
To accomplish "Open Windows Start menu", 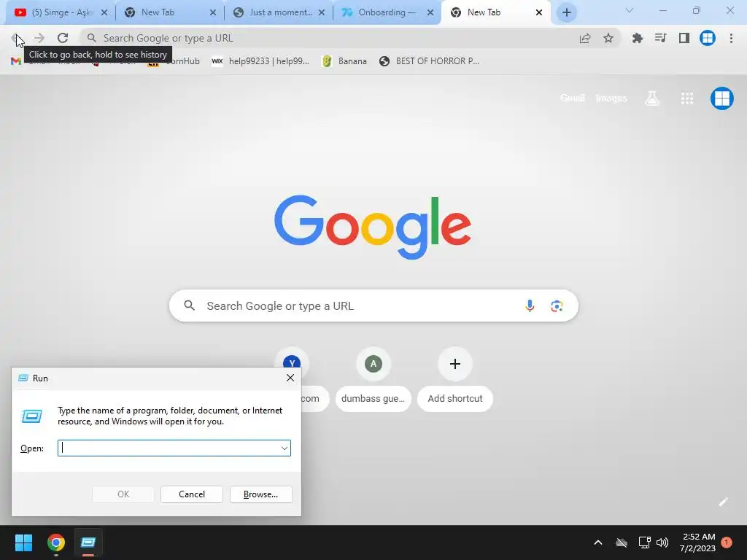I will coord(23,542).
